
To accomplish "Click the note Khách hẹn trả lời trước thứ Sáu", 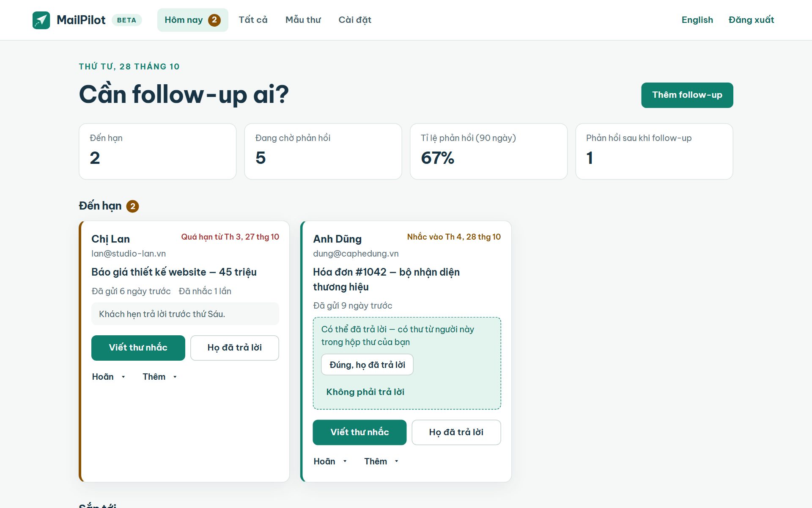I will [185, 314].
